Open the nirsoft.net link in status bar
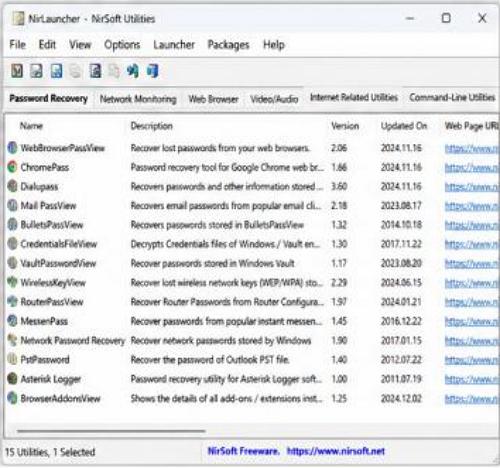 click(x=336, y=451)
